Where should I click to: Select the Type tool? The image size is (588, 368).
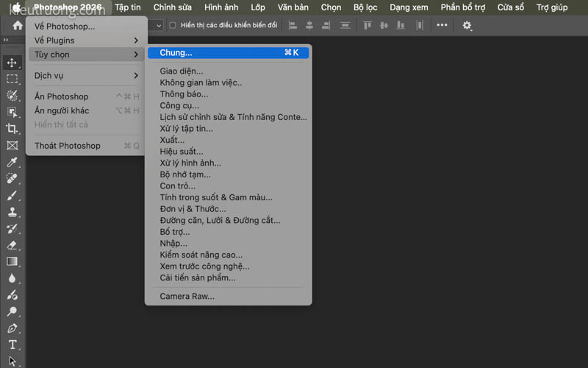12,344
